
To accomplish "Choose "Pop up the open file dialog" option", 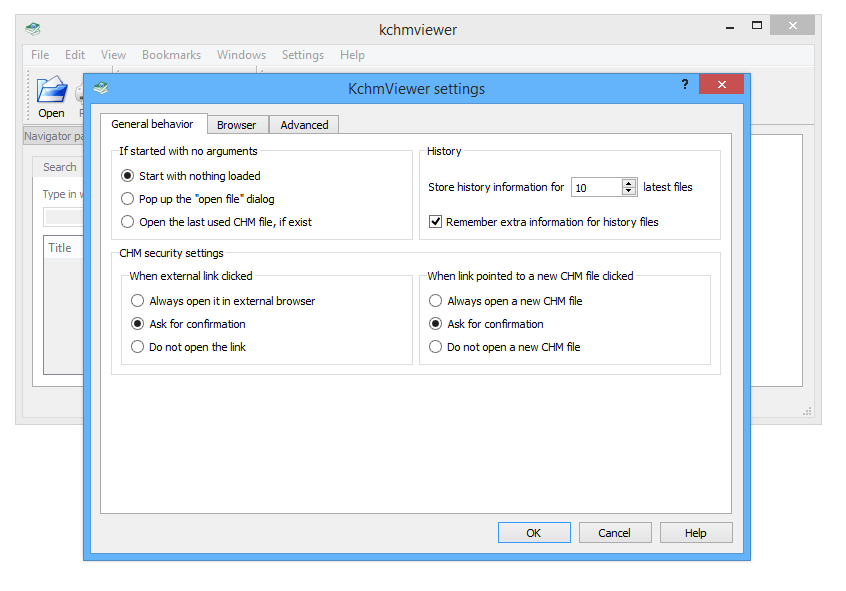I will (x=127, y=199).
